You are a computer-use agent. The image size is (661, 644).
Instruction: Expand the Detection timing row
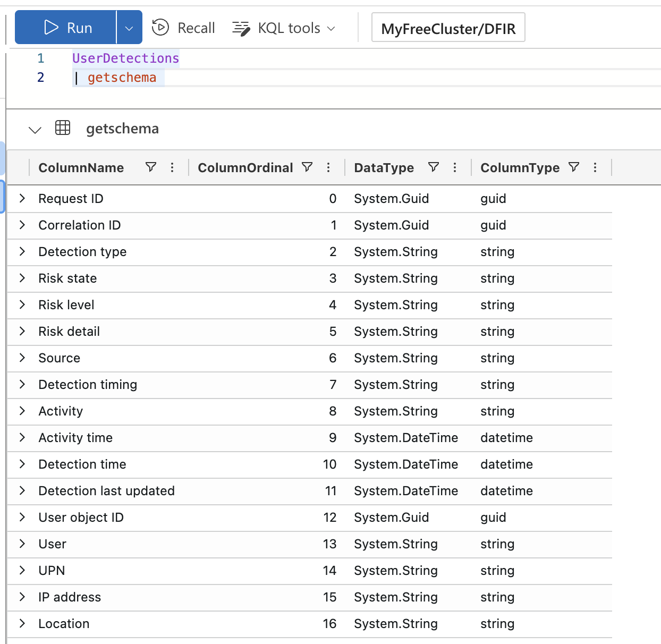(x=22, y=384)
